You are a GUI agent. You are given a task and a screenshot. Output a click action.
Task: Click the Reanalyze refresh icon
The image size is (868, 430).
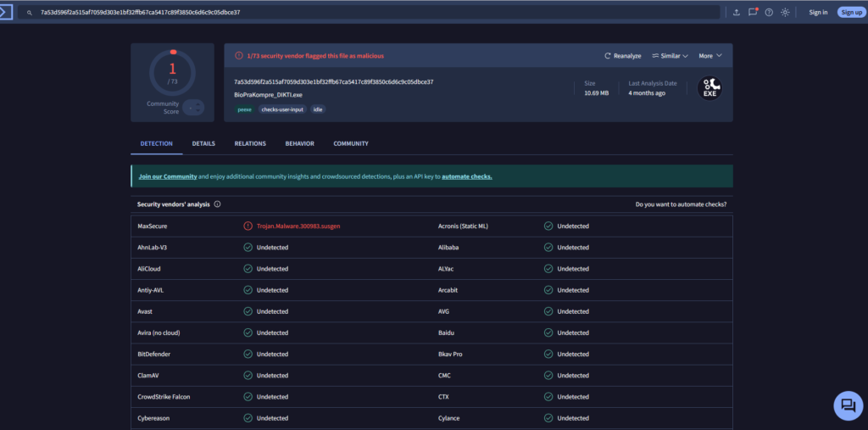[x=607, y=56]
